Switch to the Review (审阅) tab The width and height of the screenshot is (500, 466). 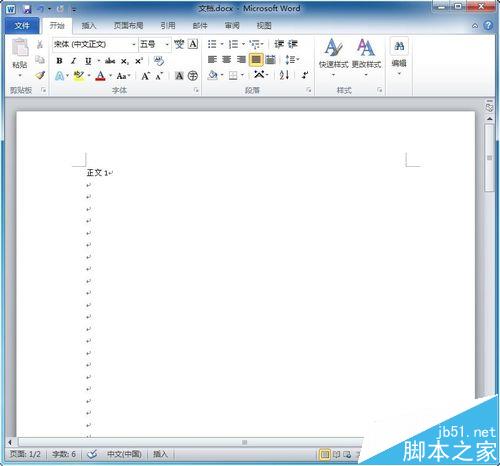click(x=232, y=26)
